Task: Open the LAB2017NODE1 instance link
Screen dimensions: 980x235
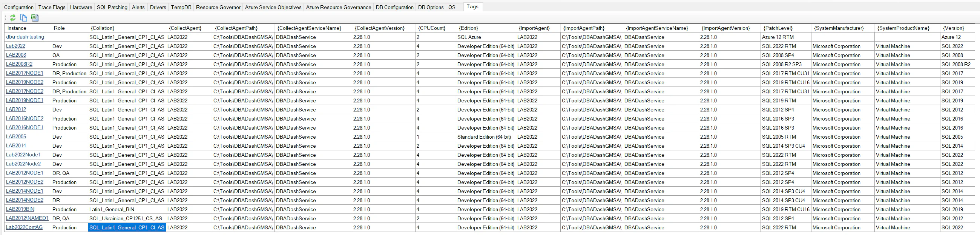Action: point(25,73)
